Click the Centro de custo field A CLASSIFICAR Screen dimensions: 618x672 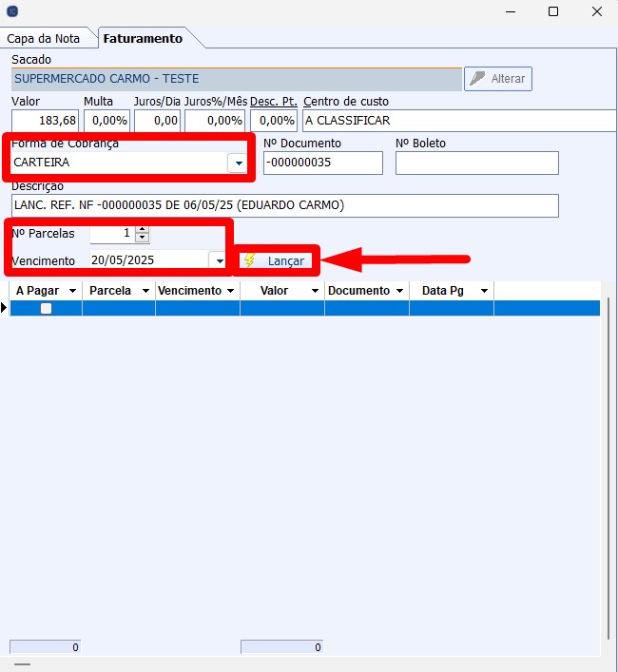(460, 121)
